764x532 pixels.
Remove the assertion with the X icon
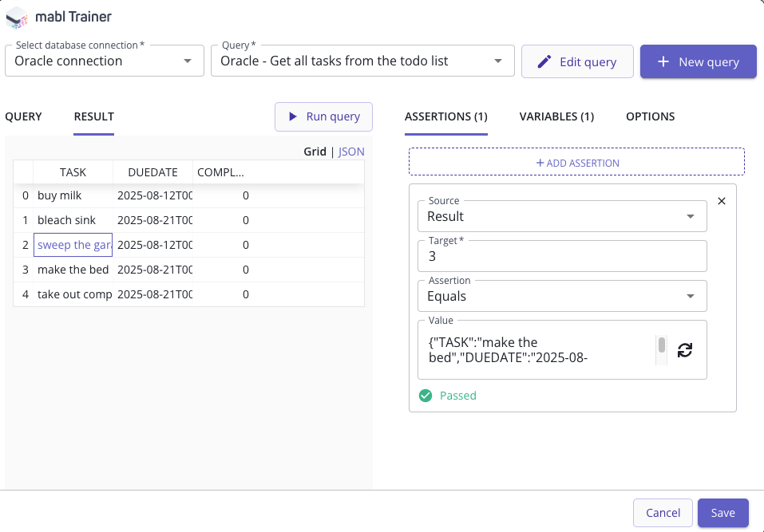coord(722,201)
